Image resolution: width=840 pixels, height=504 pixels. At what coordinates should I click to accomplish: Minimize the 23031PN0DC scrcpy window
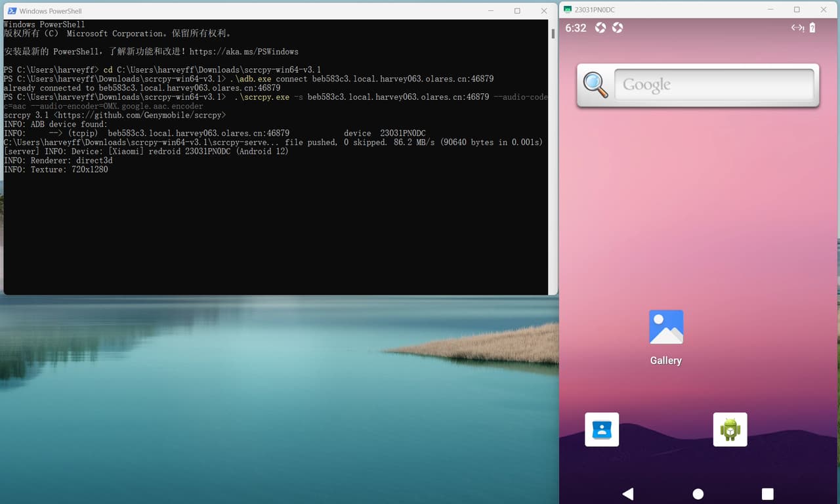[x=770, y=10]
